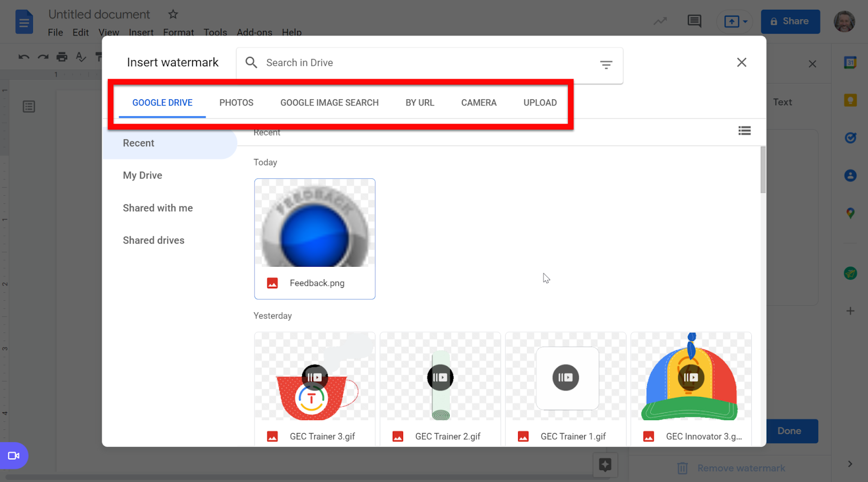Select the Camera tab
Image resolution: width=868 pixels, height=482 pixels.
coord(478,102)
